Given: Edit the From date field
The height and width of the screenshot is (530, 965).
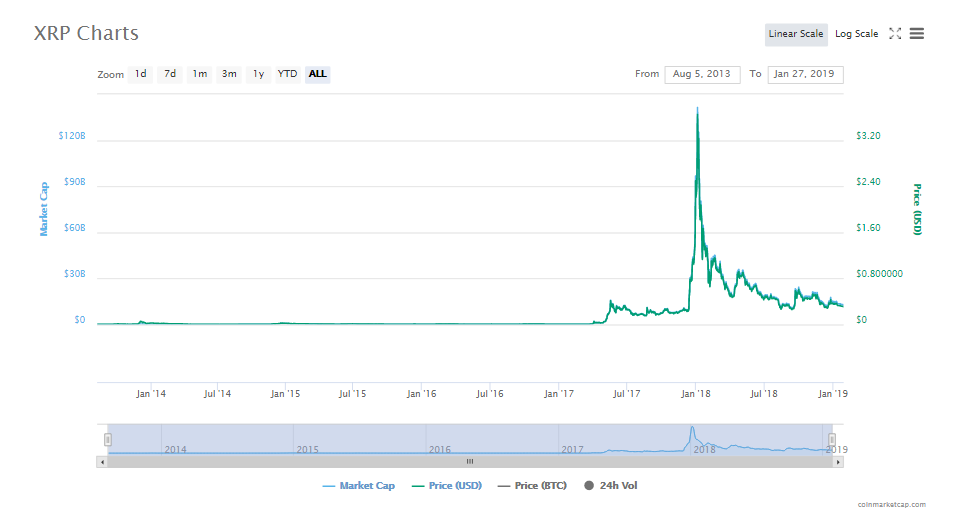Looking at the screenshot, I should [x=702, y=74].
